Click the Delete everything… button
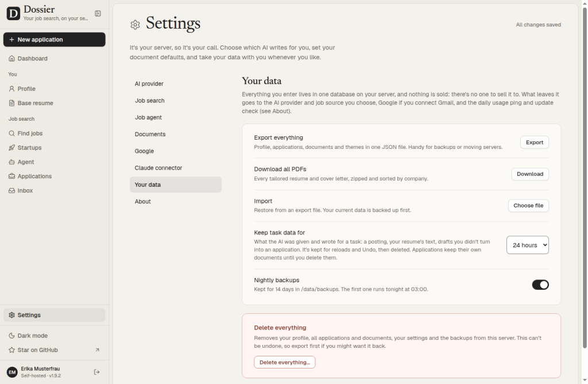The image size is (588, 384). click(x=285, y=362)
